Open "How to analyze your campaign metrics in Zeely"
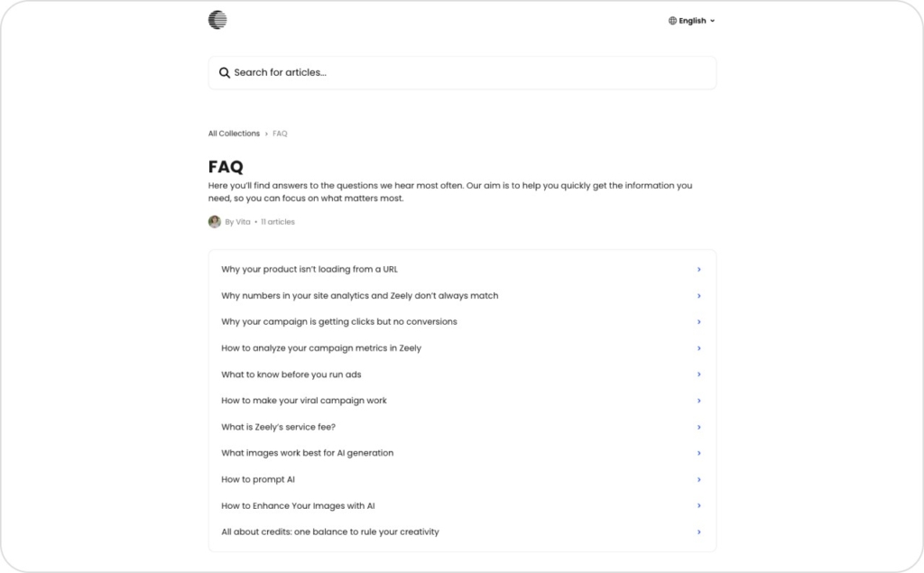924x573 pixels. point(320,348)
